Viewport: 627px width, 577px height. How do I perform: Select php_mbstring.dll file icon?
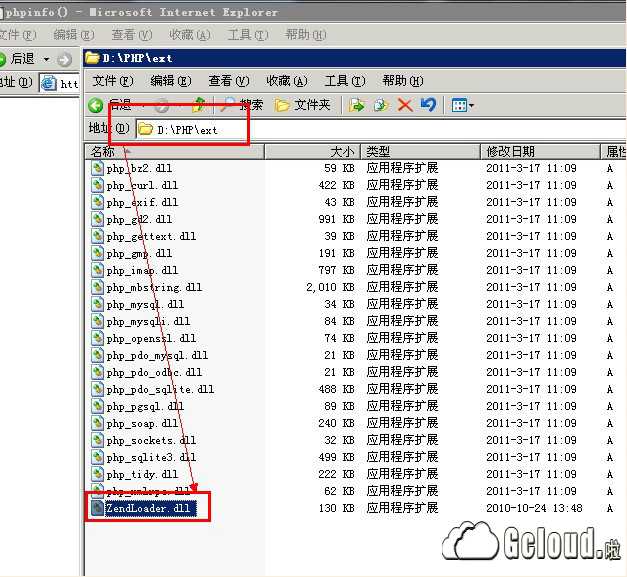[x=97, y=287]
